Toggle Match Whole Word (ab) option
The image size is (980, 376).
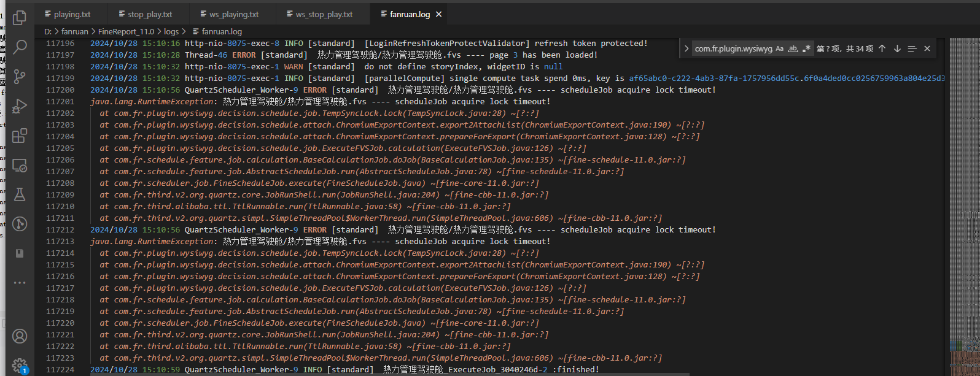(793, 48)
